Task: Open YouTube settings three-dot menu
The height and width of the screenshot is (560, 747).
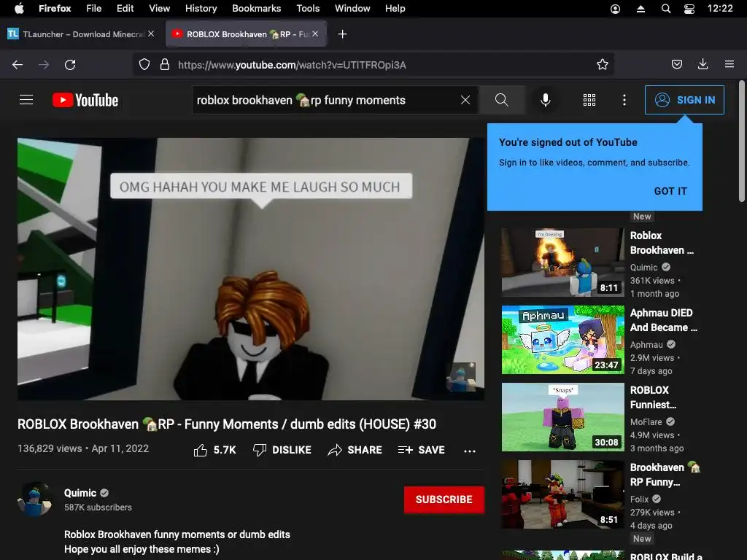Action: [x=624, y=100]
